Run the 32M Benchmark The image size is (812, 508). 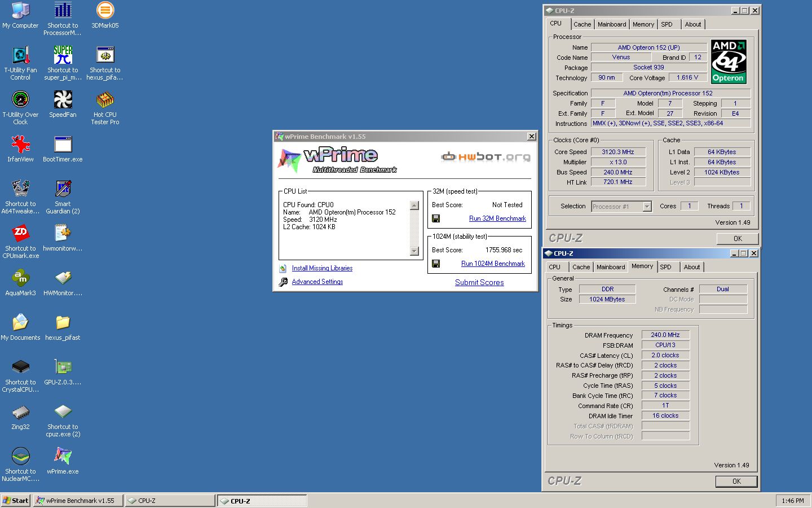(497, 218)
